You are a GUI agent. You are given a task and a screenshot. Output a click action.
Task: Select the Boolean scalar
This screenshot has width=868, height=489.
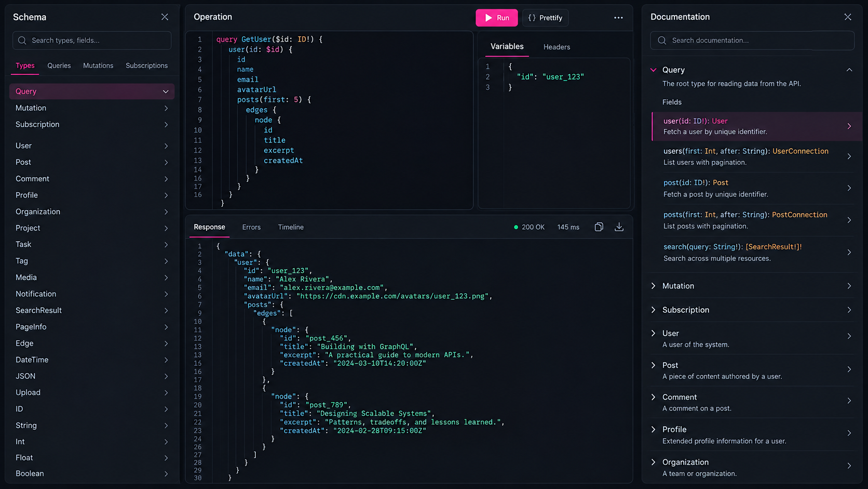pos(92,473)
